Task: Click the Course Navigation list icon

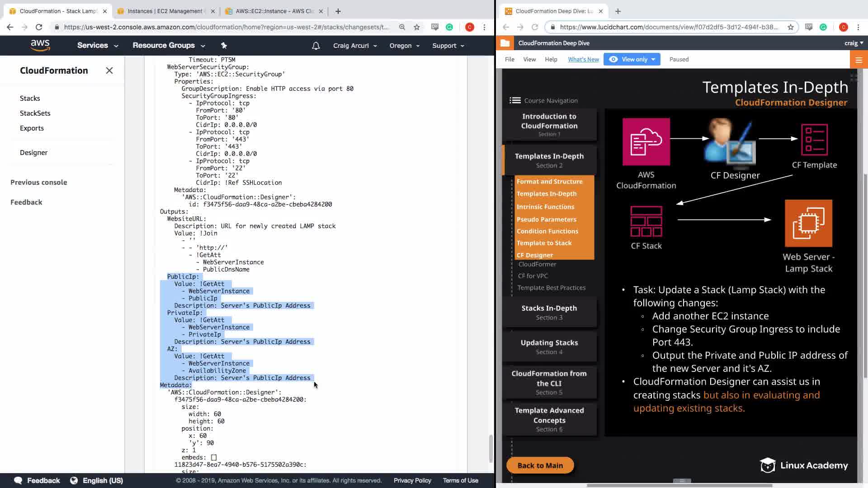Action: 515,100
